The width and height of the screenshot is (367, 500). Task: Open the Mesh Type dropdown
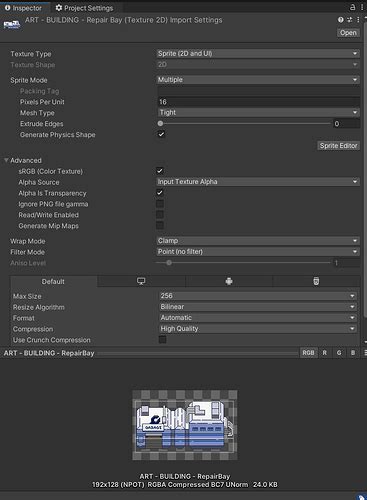258,112
